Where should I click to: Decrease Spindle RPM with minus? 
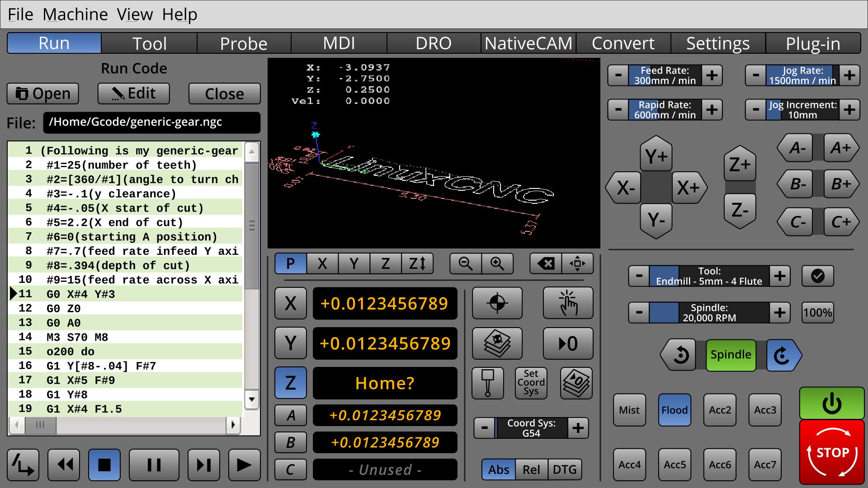pyautogui.click(x=639, y=312)
